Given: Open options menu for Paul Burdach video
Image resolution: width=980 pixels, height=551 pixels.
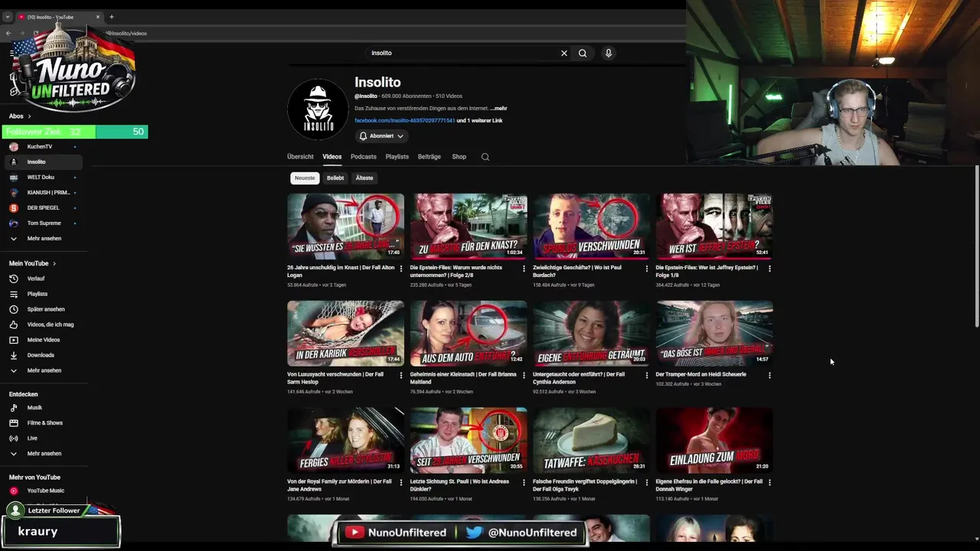Looking at the screenshot, I should [647, 269].
